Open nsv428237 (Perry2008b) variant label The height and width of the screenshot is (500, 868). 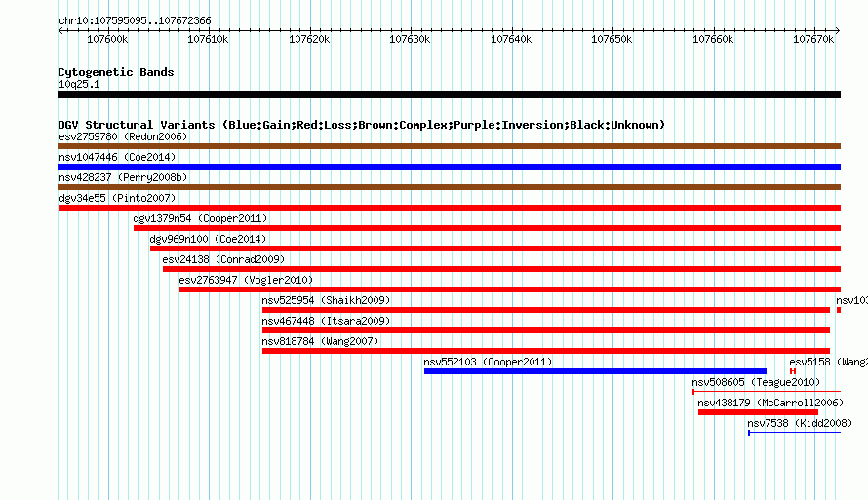point(123,177)
